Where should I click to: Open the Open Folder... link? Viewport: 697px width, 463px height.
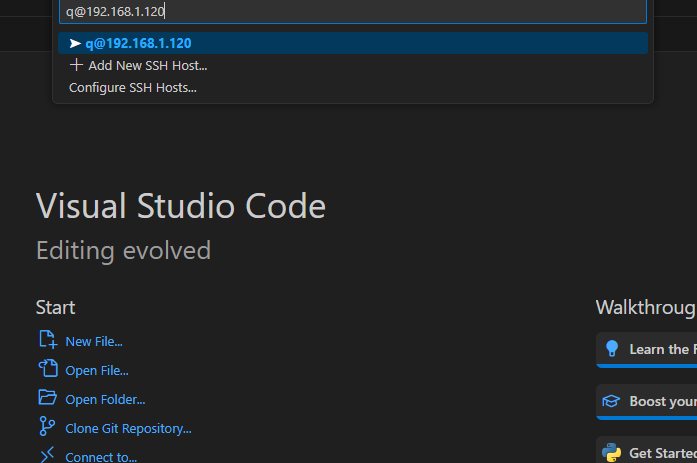click(105, 399)
